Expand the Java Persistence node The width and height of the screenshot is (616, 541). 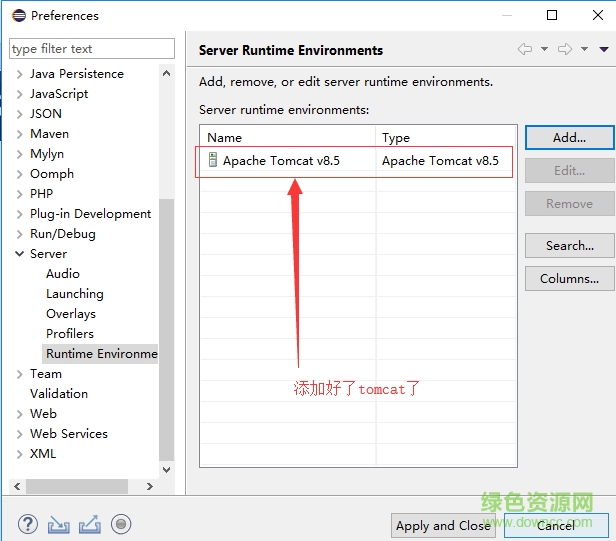pyautogui.click(x=19, y=74)
